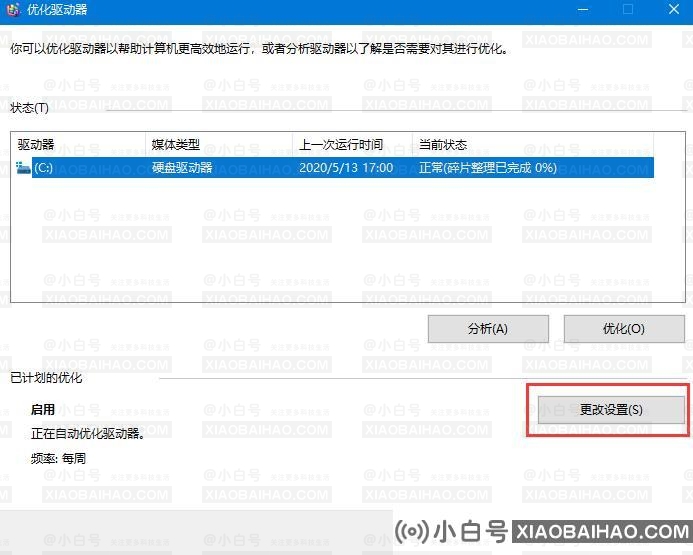693x555 pixels.
Task: Close the 优化驱动器 window
Action: point(674,10)
